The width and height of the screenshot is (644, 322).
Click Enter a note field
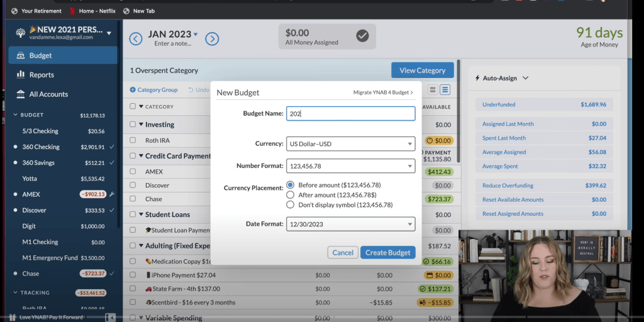172,43
